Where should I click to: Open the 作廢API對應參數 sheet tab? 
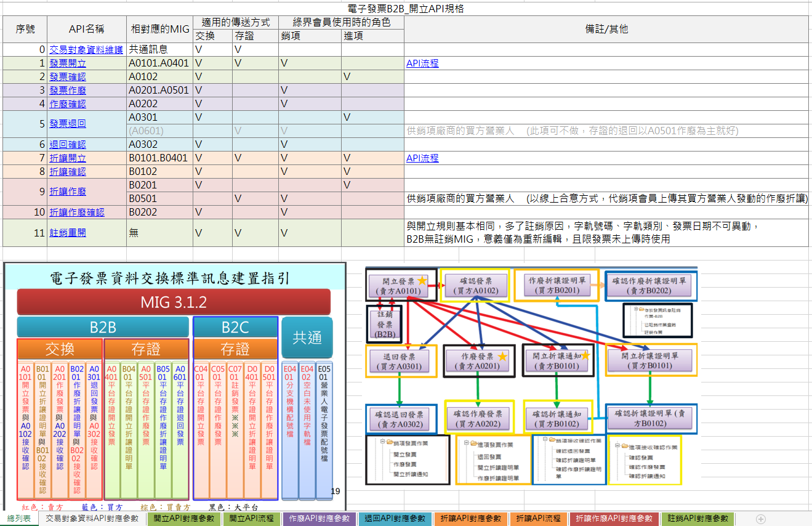[319, 519]
